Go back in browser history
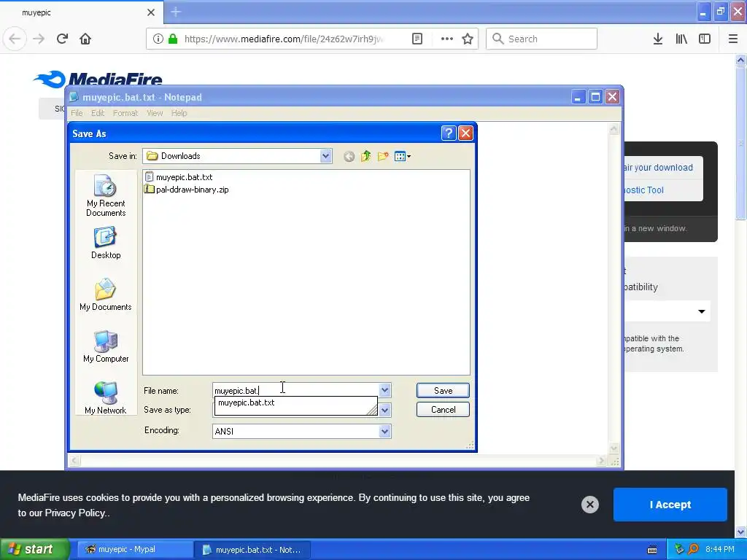 [x=15, y=39]
